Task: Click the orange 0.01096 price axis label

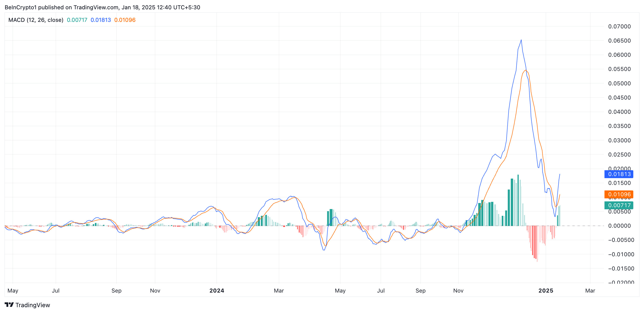Action: click(x=619, y=194)
